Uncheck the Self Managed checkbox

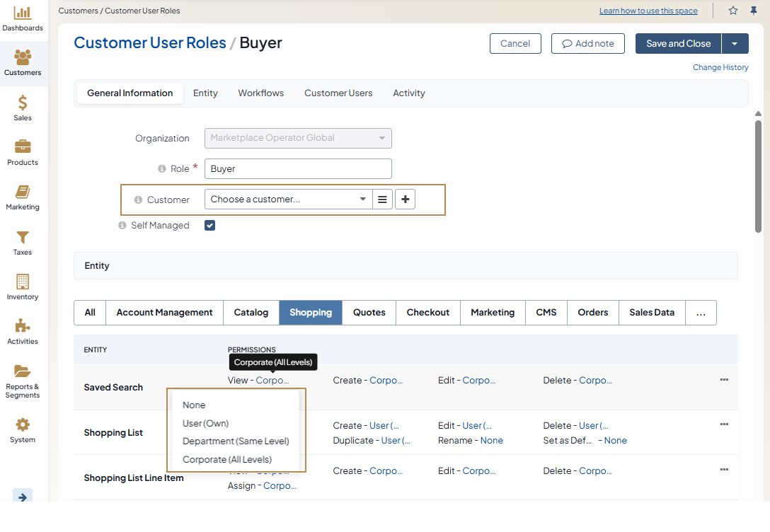[x=209, y=226]
